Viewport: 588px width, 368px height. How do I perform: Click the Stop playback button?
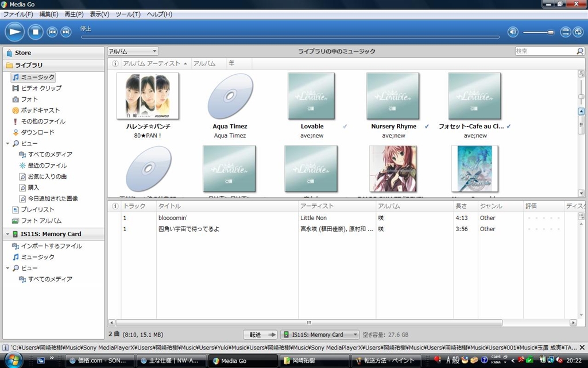tap(36, 32)
